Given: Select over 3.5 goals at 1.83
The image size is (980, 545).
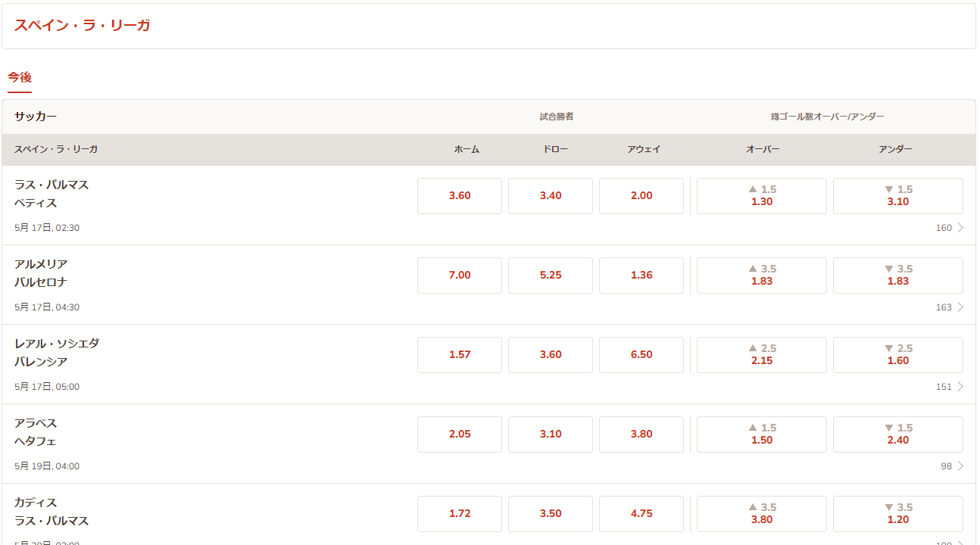Looking at the screenshot, I should coord(762,276).
